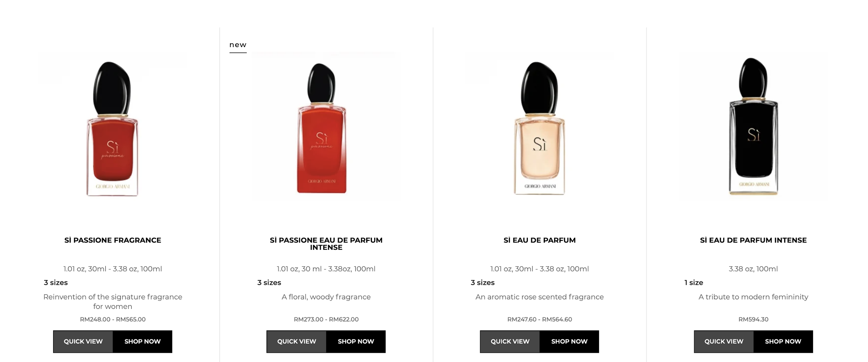
Task: Shop Now for Sì Passione Eau Intense
Action: coord(356,341)
